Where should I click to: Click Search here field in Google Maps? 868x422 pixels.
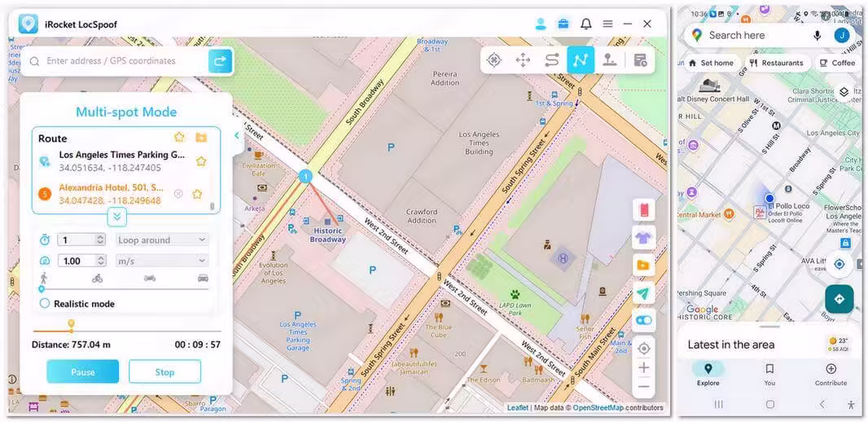tap(737, 35)
